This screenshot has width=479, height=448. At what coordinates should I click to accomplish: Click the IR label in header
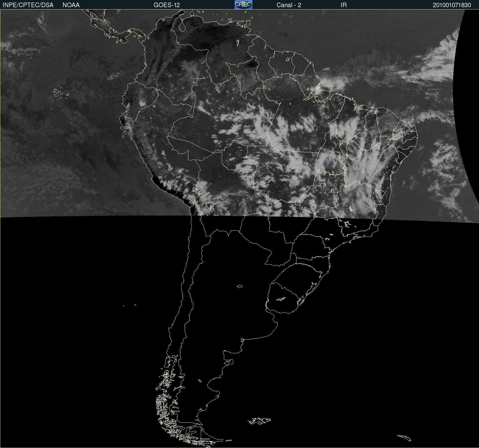tap(343, 5)
